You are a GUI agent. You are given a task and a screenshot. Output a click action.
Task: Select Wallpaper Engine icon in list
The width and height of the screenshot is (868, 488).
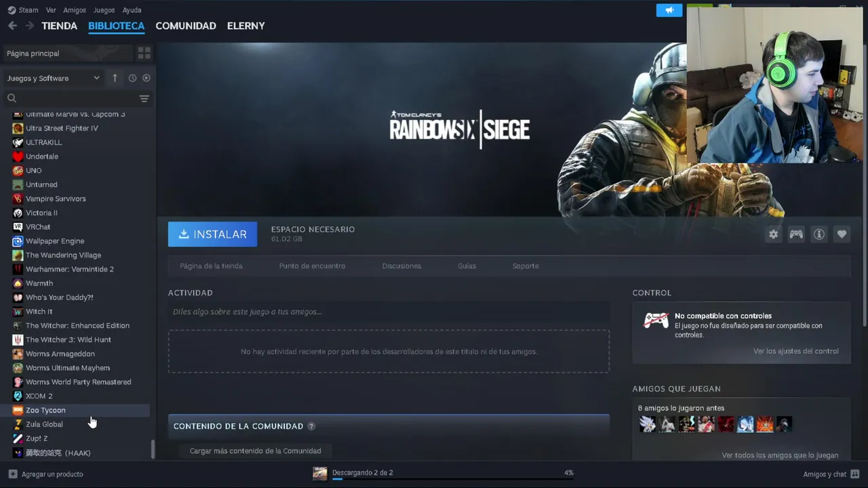pos(18,241)
